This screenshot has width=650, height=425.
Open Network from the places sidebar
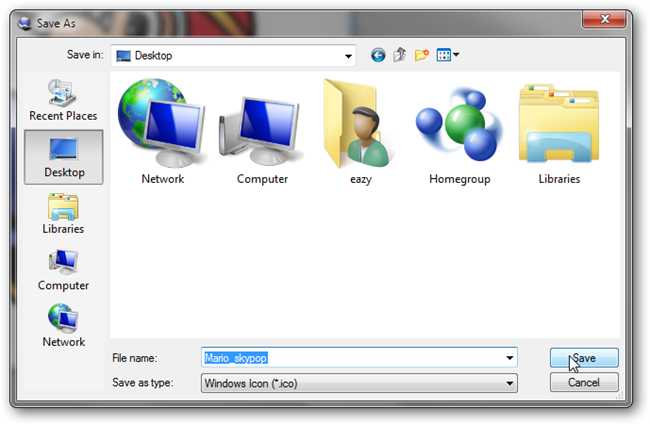[63, 326]
